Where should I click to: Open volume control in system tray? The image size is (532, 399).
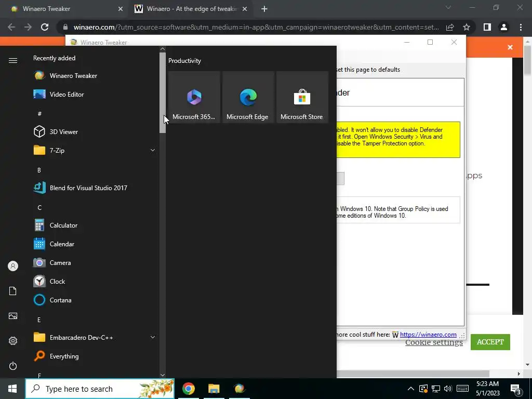(448, 389)
